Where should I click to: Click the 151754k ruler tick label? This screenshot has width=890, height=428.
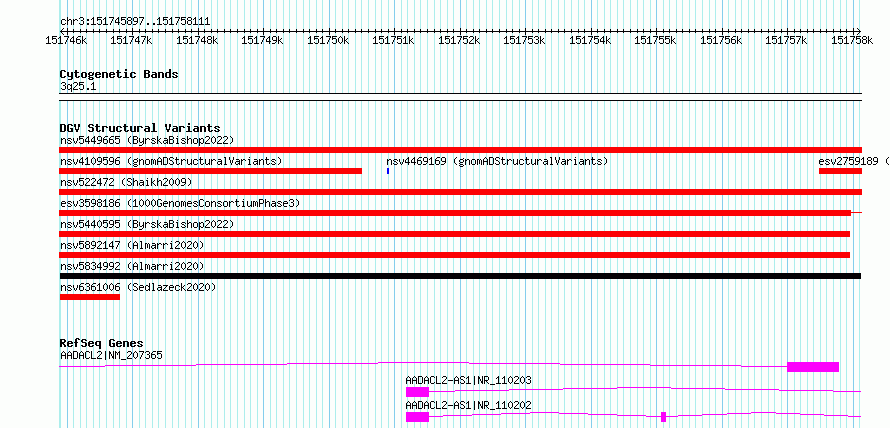point(590,40)
